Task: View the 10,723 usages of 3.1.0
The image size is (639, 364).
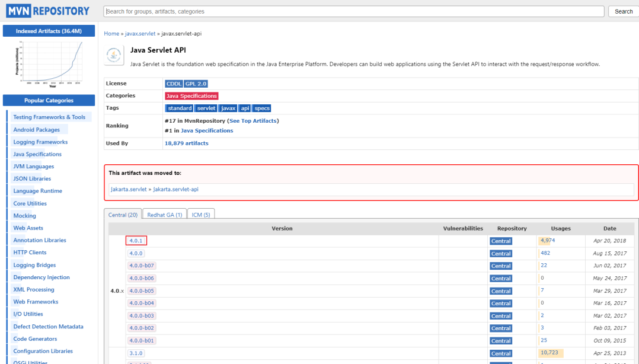Action: (549, 352)
